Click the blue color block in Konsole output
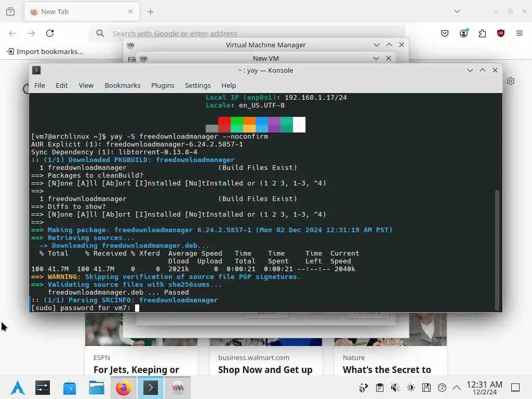Image resolution: width=532 pixels, height=399 pixels. 262,125
